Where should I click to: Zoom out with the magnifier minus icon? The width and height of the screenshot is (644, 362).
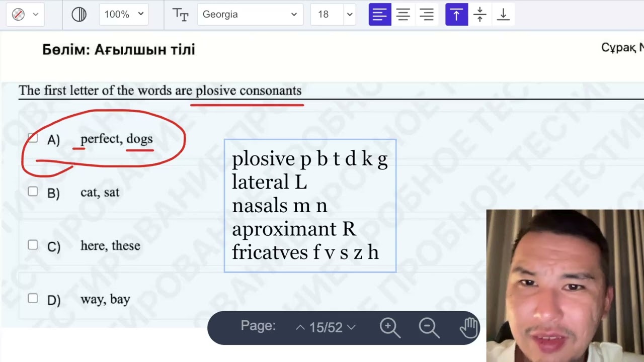click(429, 328)
